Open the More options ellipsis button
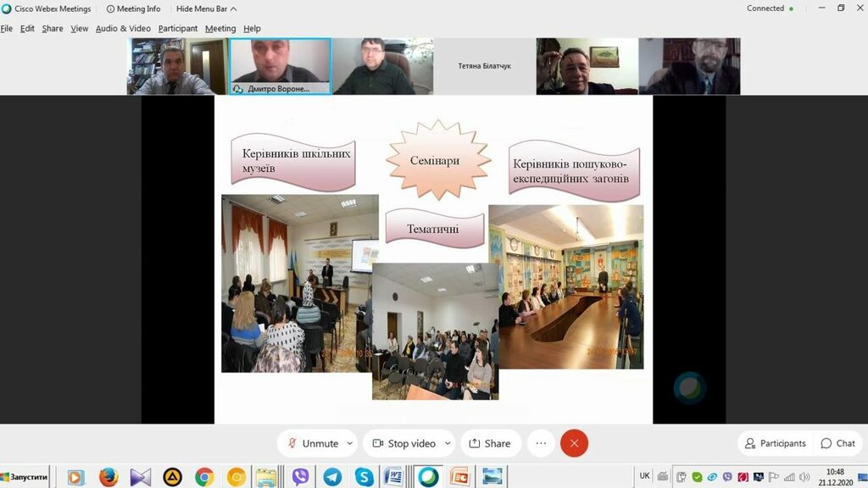The width and height of the screenshot is (868, 488). 541,443
